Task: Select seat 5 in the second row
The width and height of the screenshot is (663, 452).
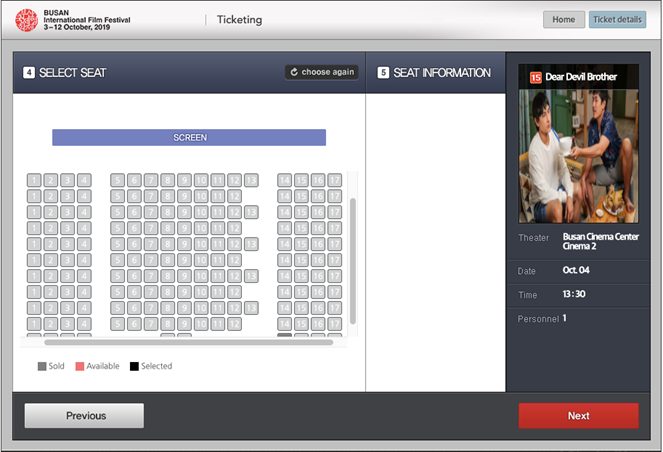Action: pyautogui.click(x=118, y=196)
